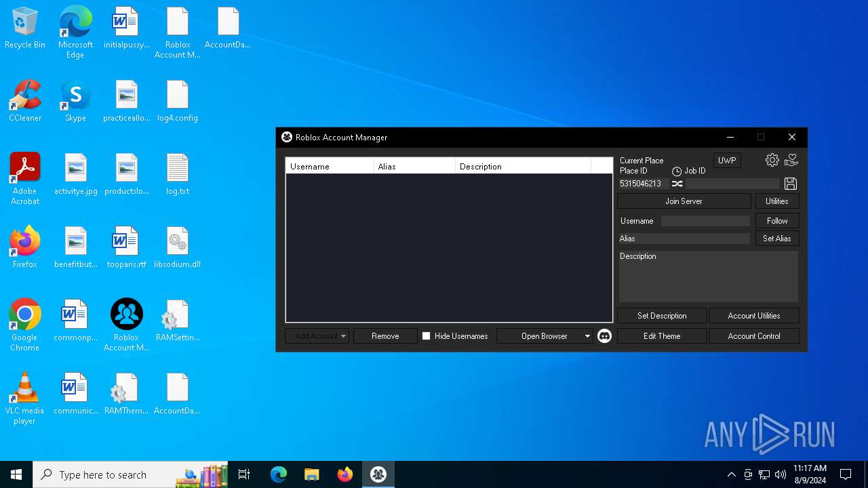868x488 pixels.
Task: Click the Follow button
Action: [777, 221]
